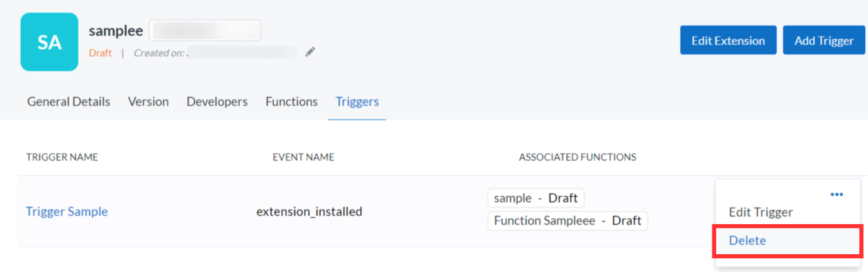Choose Delete from the popup menu
868x272 pixels.
747,240
